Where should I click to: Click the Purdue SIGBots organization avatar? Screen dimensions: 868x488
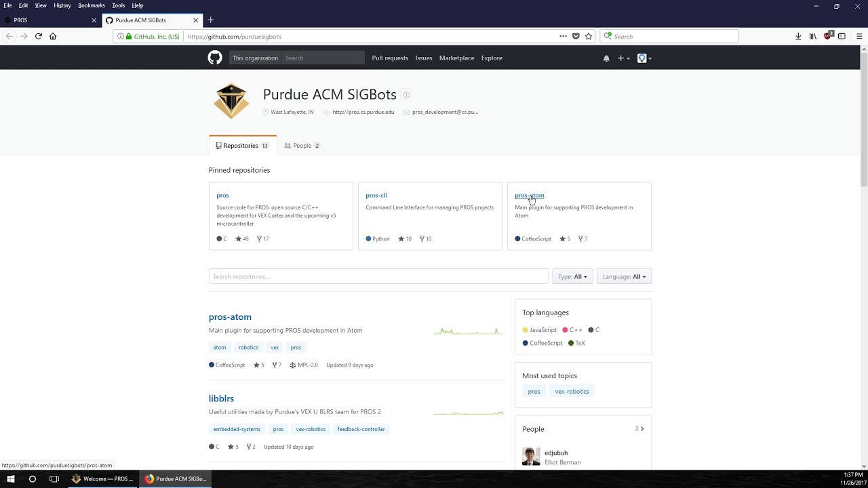point(231,102)
